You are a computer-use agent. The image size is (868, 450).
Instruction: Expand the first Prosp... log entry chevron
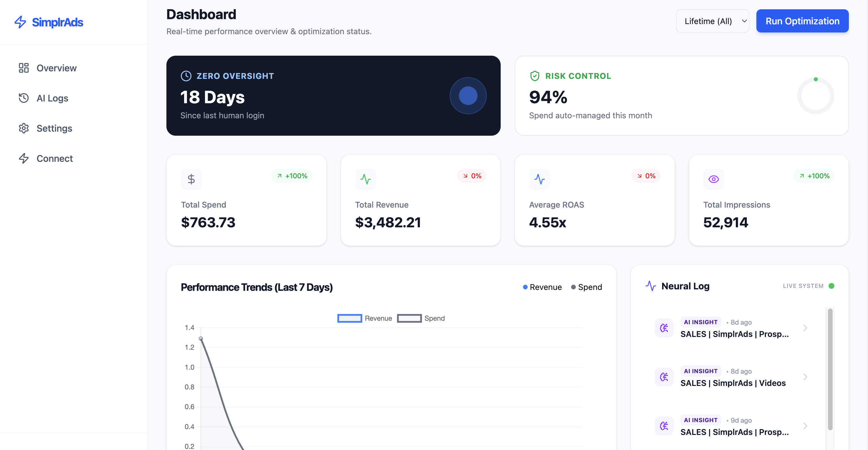[x=805, y=328]
